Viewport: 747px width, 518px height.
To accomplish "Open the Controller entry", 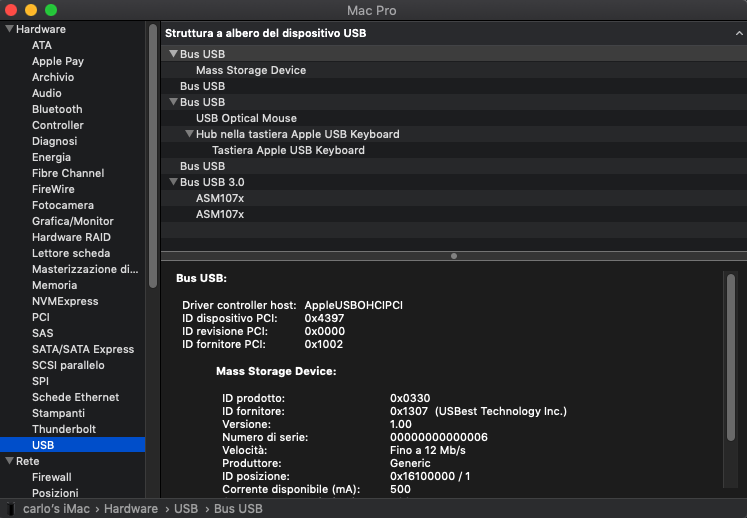I will click(x=58, y=125).
